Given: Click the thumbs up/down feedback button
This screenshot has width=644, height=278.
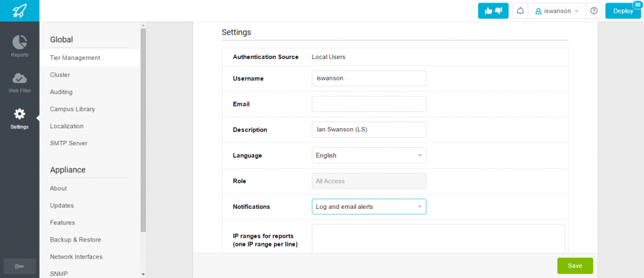Looking at the screenshot, I should tap(493, 11).
